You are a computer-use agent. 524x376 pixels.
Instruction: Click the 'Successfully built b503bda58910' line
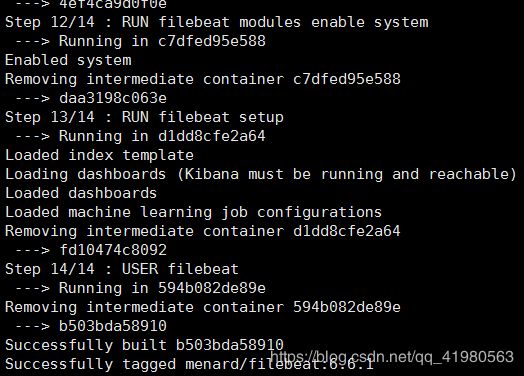tap(144, 345)
